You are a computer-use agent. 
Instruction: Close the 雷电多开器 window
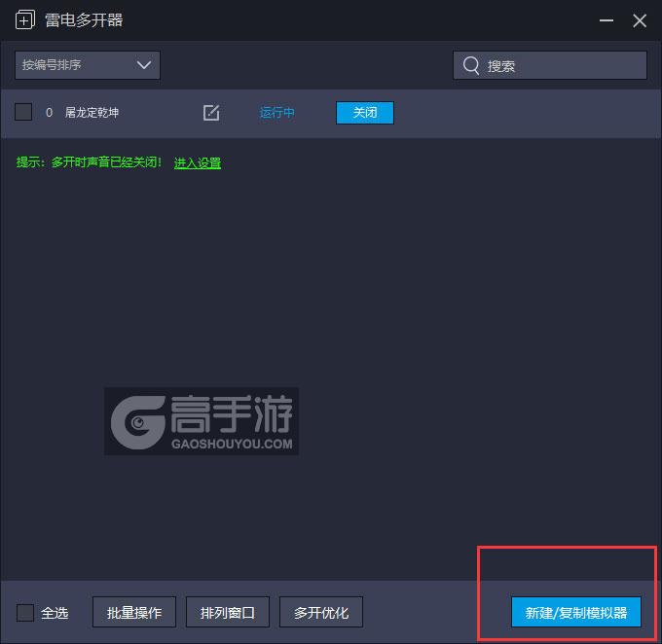pos(640,20)
